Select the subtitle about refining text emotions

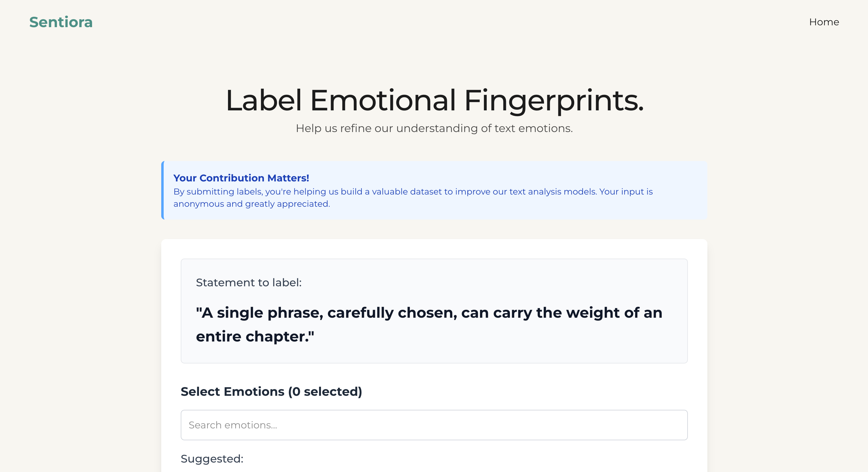click(434, 128)
